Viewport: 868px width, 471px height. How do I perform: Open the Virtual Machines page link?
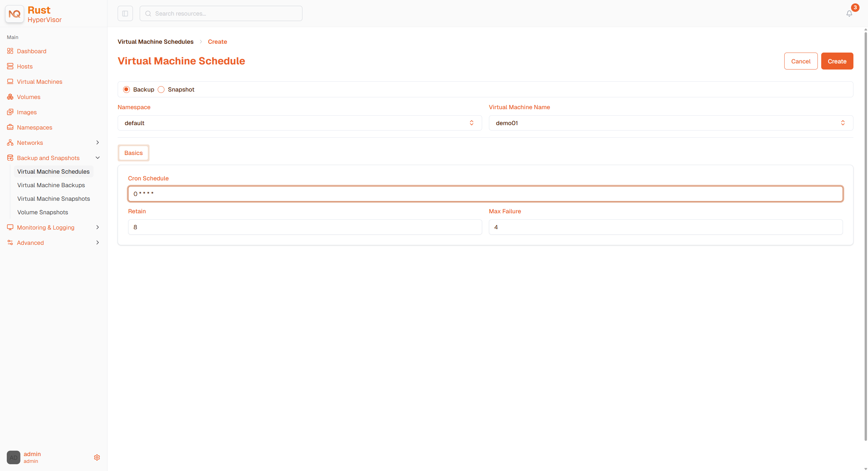pos(40,82)
